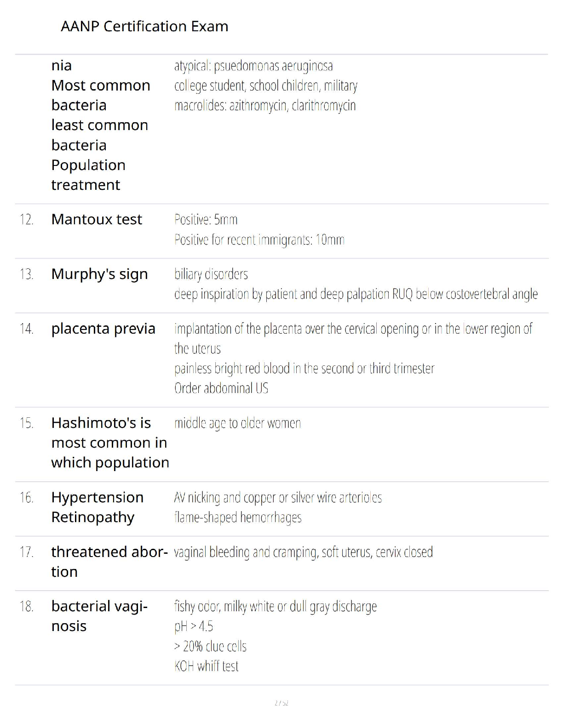Click "Order abdominal US" line
Viewport: 563px width, 728px height.
click(x=221, y=389)
